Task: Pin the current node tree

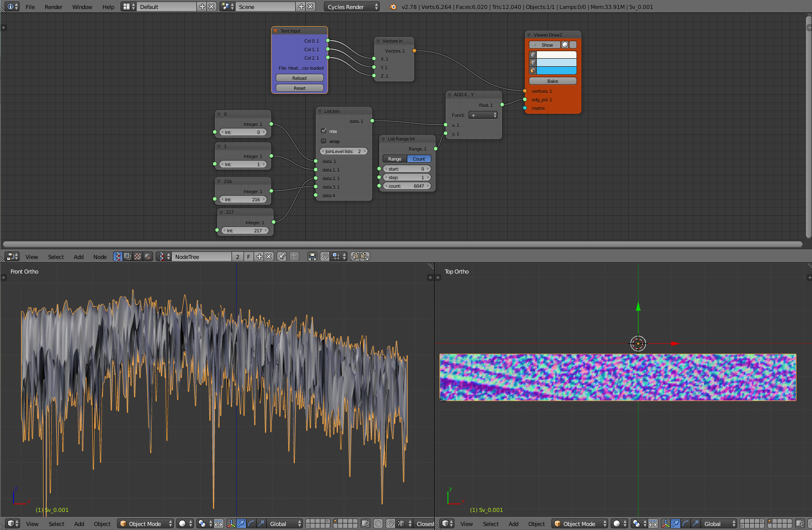Action: click(x=282, y=256)
